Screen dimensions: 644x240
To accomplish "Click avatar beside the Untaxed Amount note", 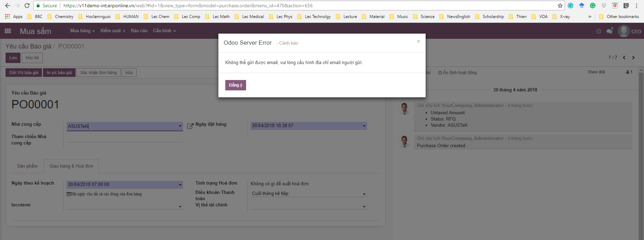I will click(404, 109).
